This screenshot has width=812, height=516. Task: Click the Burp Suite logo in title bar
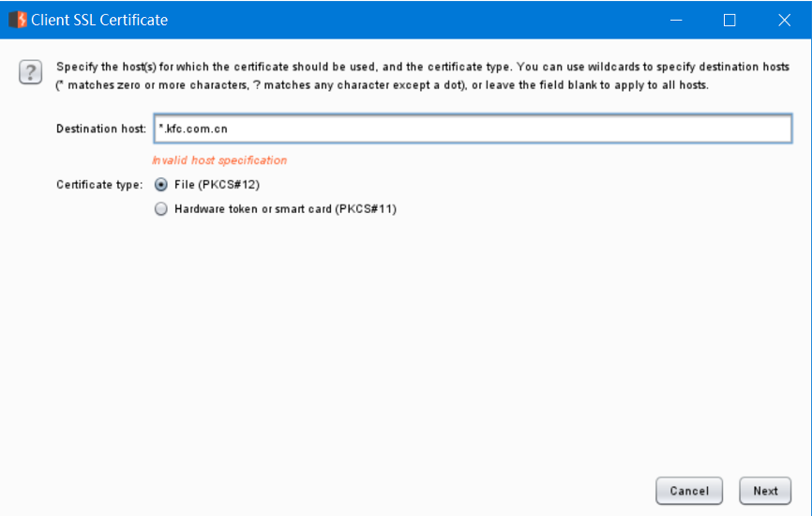pos(18,20)
